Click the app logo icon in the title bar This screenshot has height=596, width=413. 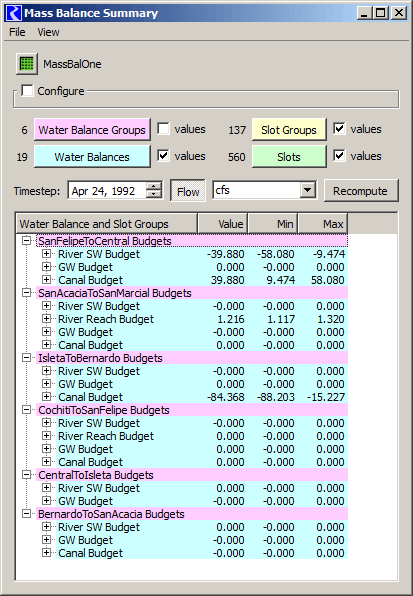[14, 13]
